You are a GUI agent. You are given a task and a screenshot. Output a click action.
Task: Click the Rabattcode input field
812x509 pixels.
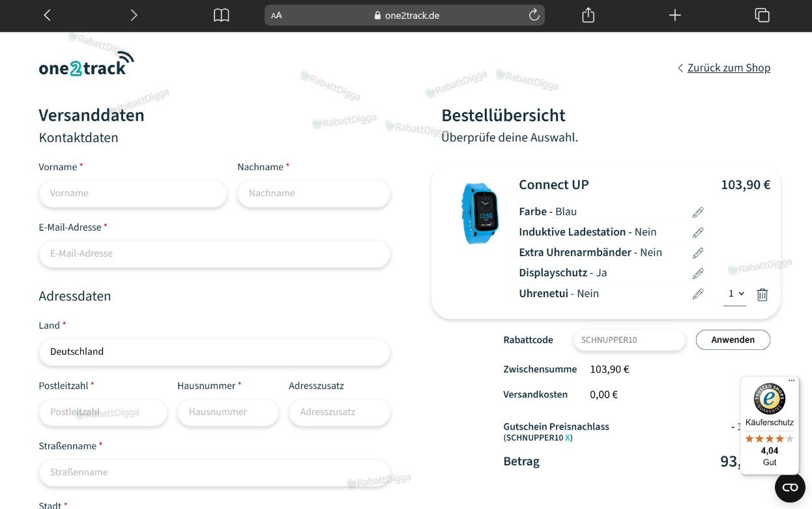point(630,340)
